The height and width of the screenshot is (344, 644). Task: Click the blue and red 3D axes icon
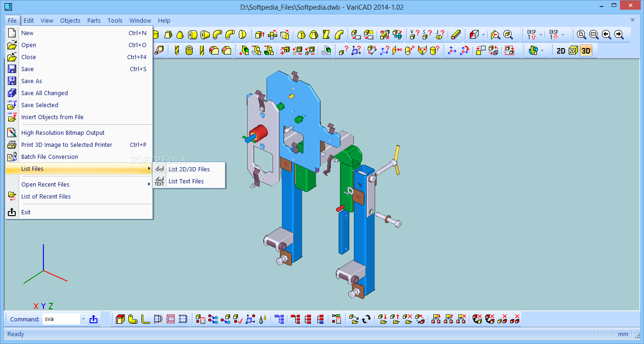point(452,50)
